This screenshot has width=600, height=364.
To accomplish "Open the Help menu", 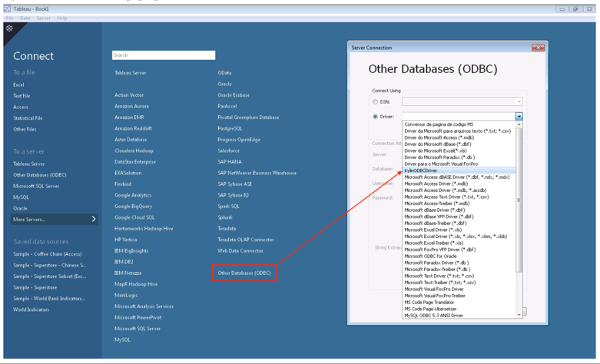I will (x=61, y=18).
